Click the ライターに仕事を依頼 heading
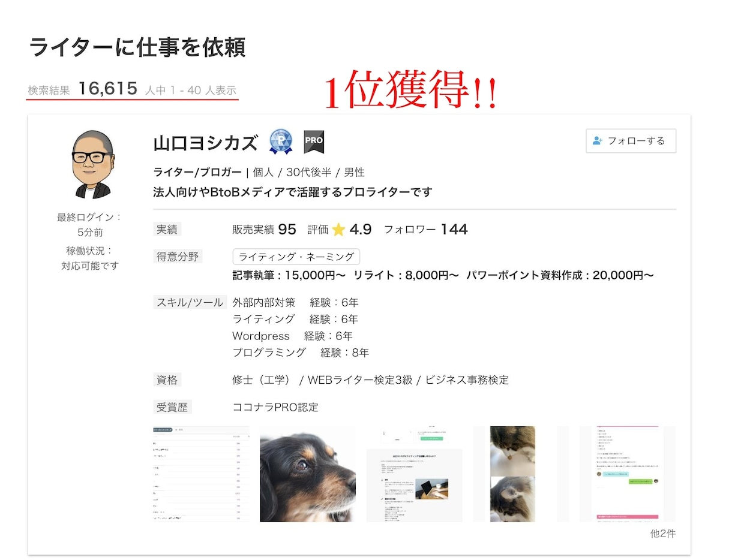This screenshot has width=732, height=560. 137,47
